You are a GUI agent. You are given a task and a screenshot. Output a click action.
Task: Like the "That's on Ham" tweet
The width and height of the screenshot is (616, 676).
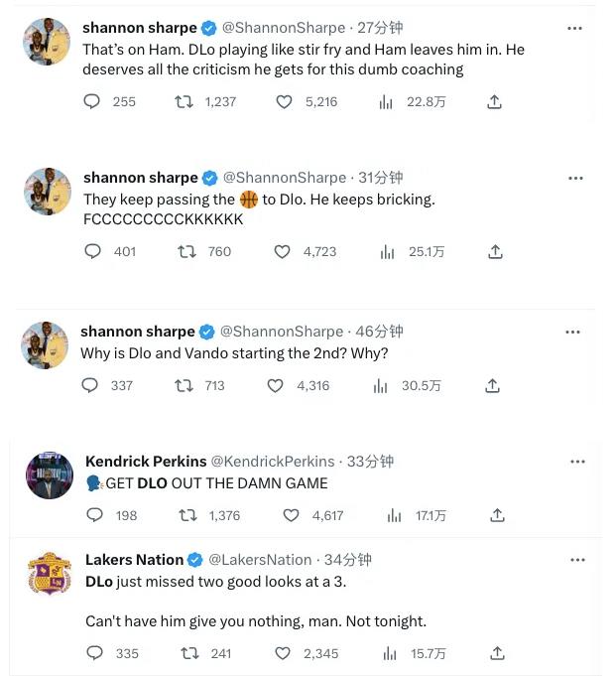pyautogui.click(x=285, y=101)
